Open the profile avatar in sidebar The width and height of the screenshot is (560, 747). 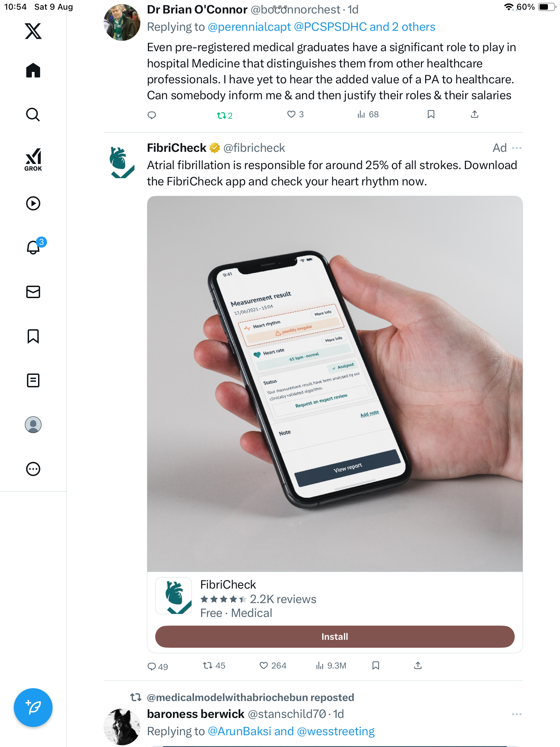33,425
